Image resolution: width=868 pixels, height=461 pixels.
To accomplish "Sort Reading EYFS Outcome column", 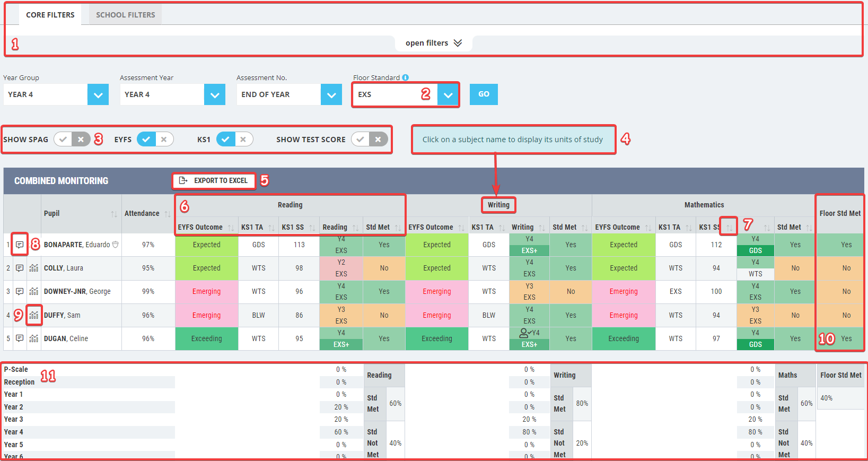I will pos(231,228).
